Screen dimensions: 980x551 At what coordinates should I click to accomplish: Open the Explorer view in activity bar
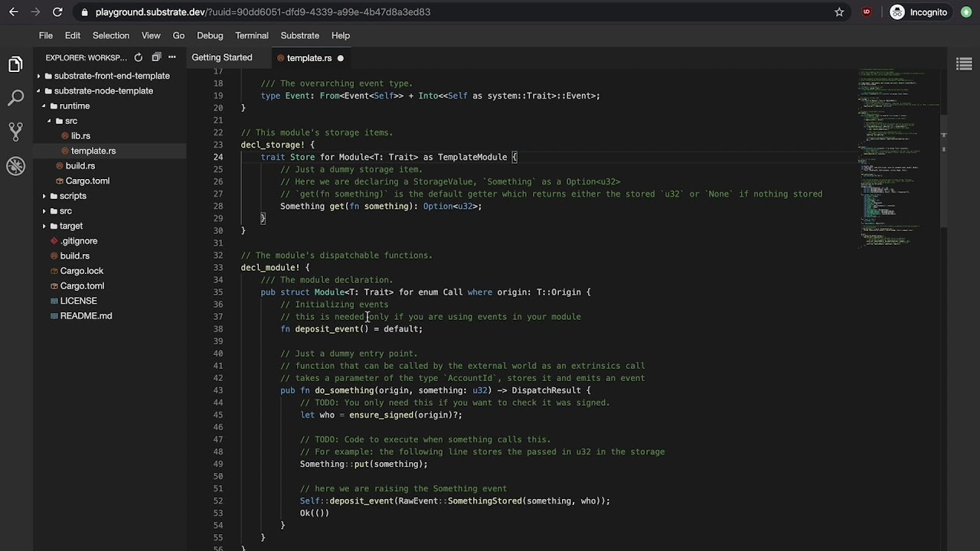click(15, 65)
